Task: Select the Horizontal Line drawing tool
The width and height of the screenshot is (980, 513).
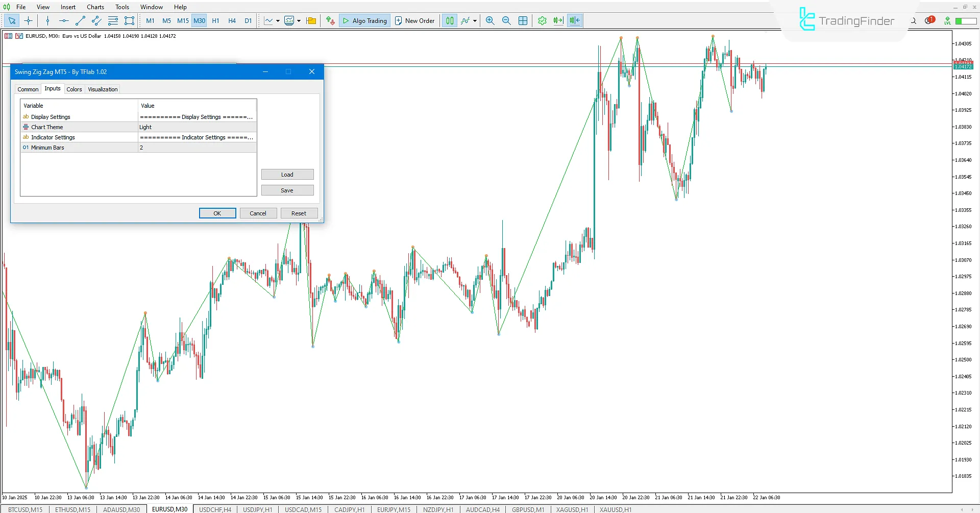Action: click(x=64, y=21)
